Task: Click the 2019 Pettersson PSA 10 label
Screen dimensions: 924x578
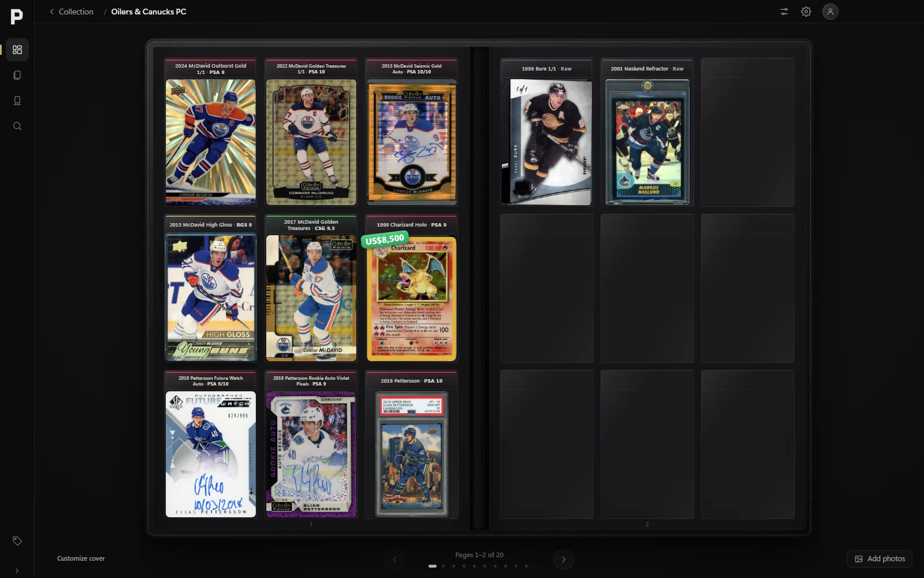Action: [412, 381]
